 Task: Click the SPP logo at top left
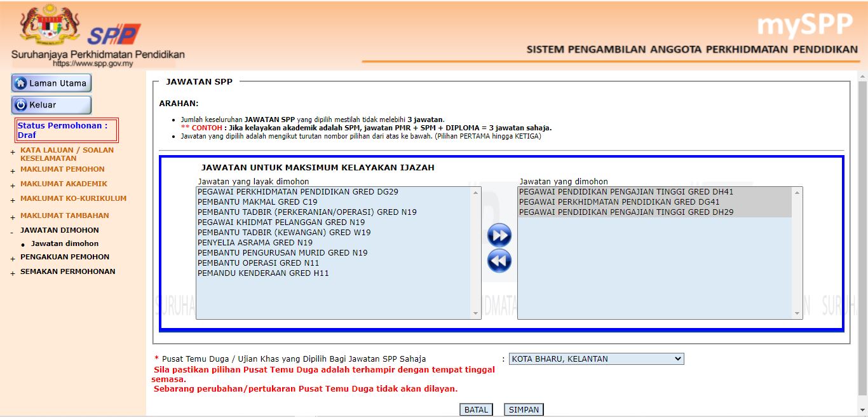(113, 34)
